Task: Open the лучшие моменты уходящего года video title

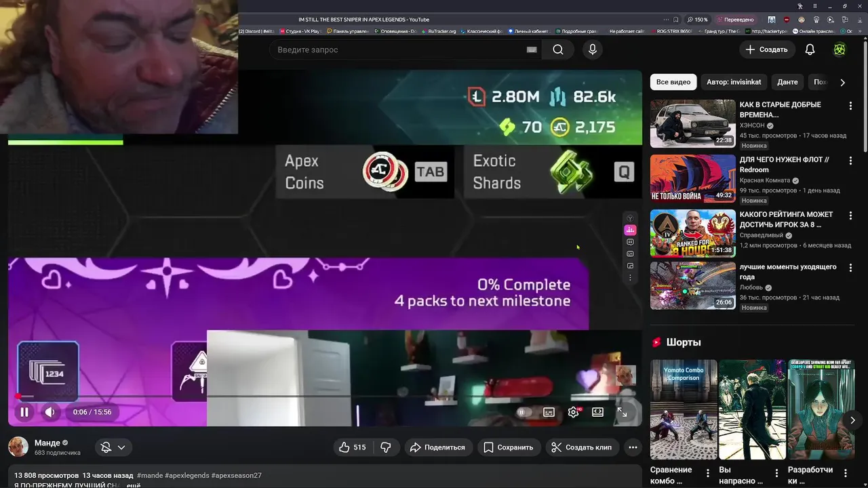Action: (788, 272)
